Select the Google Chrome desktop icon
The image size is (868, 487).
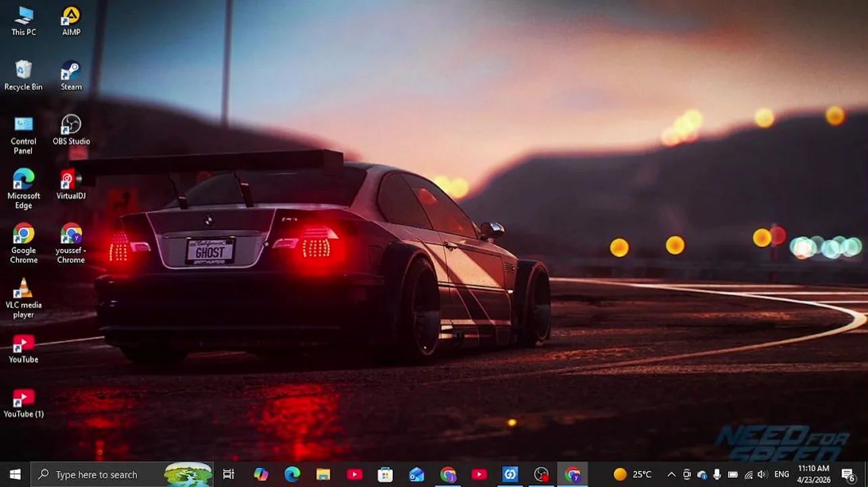[x=23, y=244]
